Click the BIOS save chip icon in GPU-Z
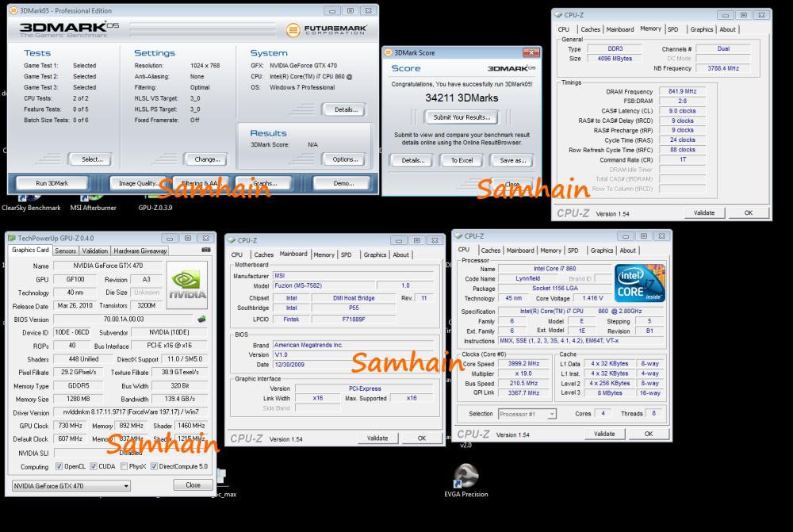Image resolution: width=793 pixels, height=532 pixels. pyautogui.click(x=201, y=319)
